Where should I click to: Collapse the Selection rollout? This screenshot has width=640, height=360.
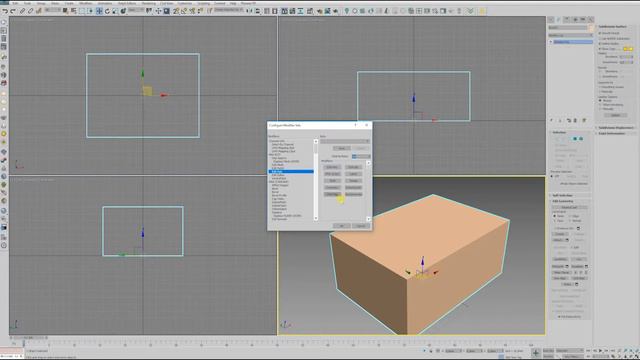tap(559, 132)
